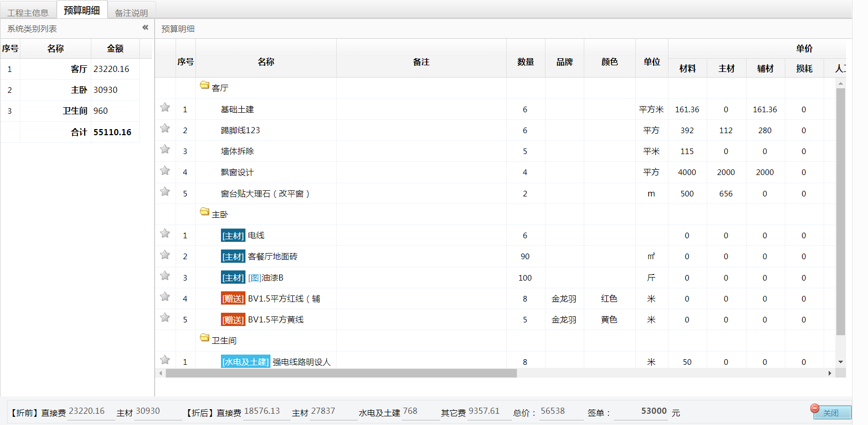Toggle star for 墙体拆除 row
The height and width of the screenshot is (425, 868).
pyautogui.click(x=165, y=149)
